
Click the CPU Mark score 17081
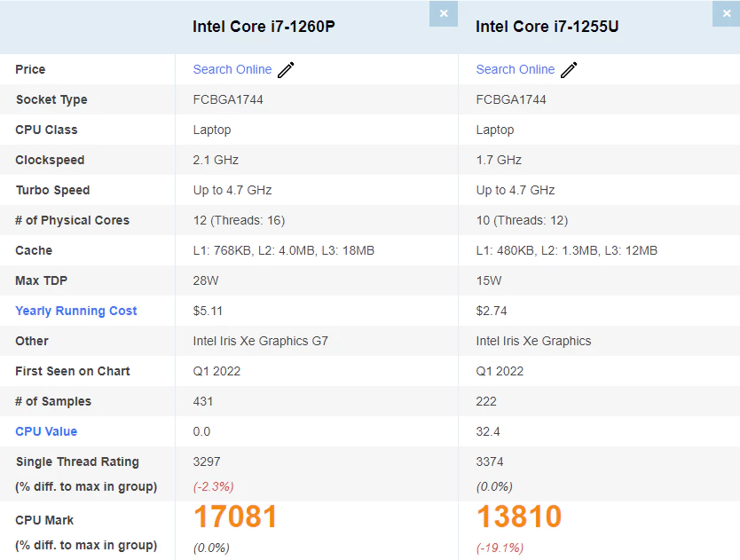pos(235,517)
